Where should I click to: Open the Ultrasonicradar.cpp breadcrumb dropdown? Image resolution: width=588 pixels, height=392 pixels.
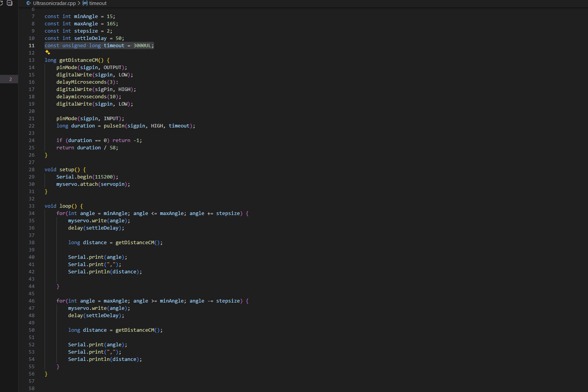click(x=54, y=3)
